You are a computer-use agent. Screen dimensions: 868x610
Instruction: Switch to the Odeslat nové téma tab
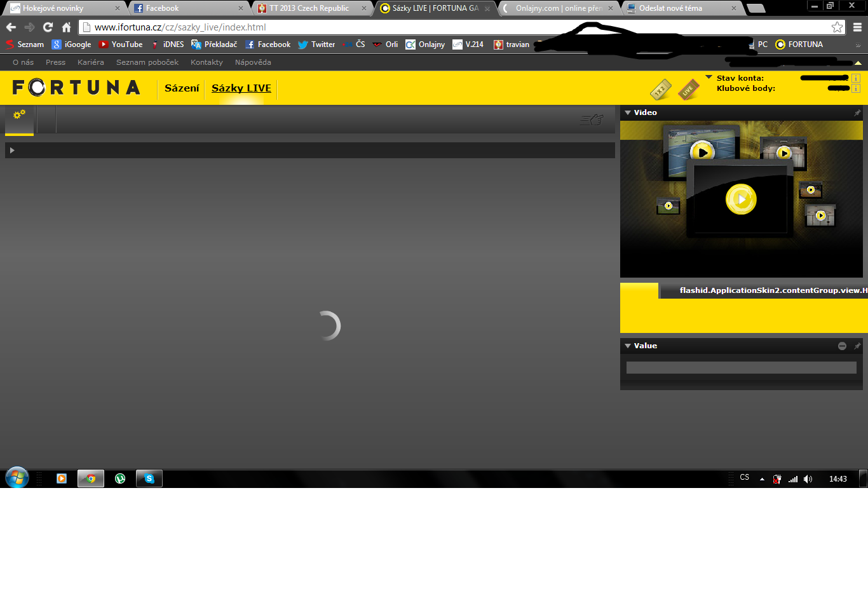(x=681, y=8)
